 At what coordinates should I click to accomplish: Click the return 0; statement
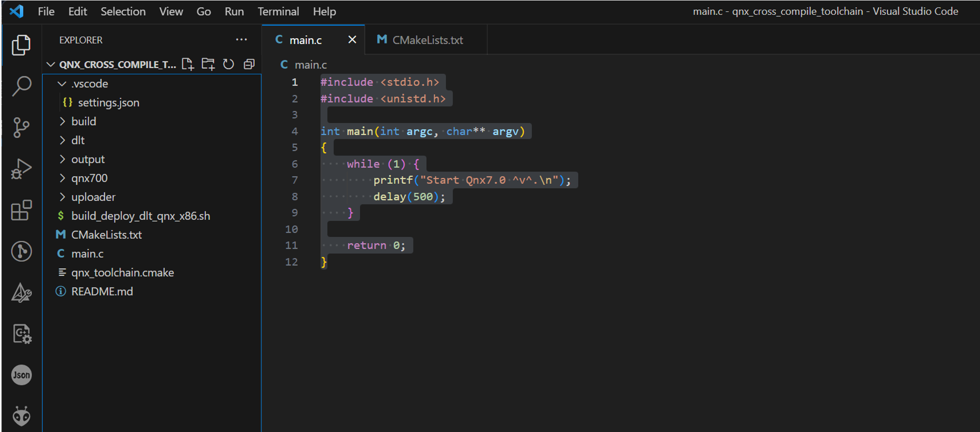click(x=376, y=245)
